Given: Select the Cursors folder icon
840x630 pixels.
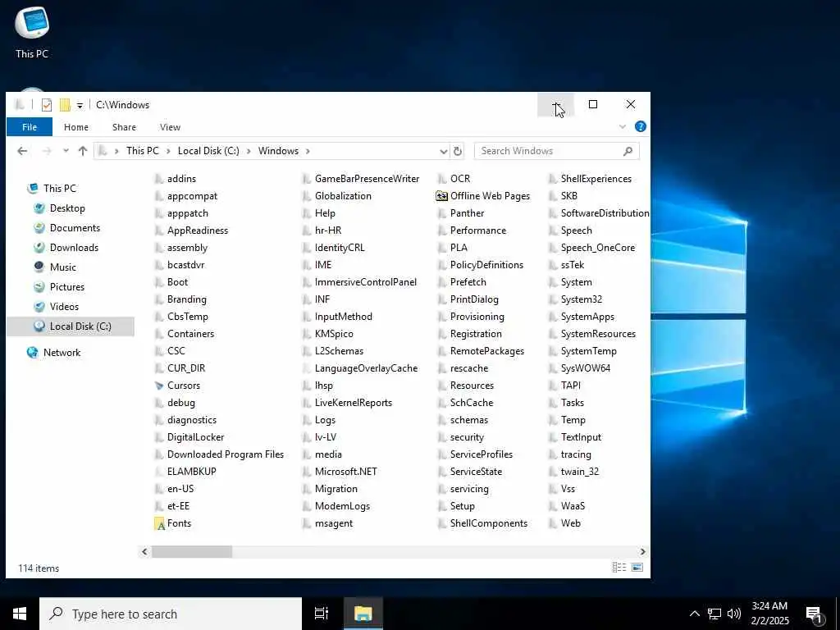Looking at the screenshot, I should [x=159, y=386].
